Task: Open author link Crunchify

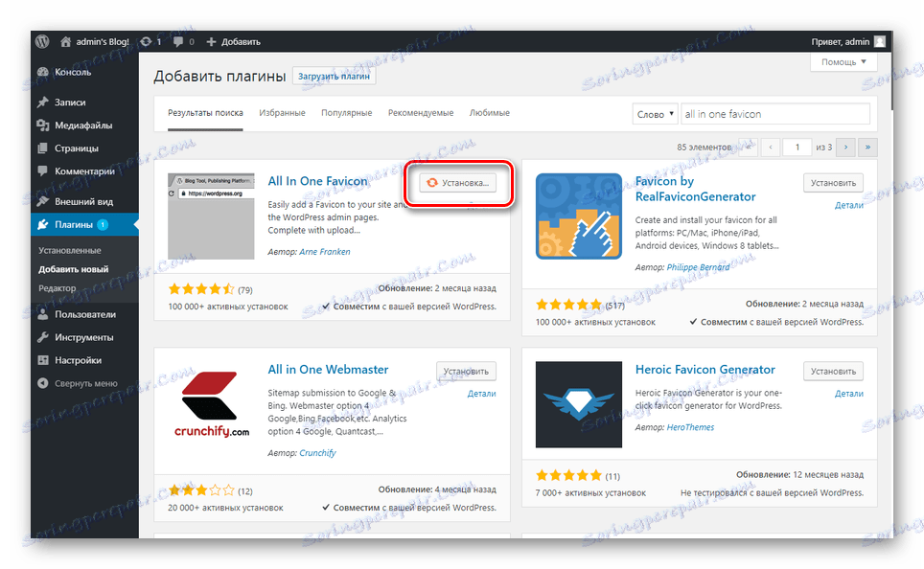Action: pos(317,453)
